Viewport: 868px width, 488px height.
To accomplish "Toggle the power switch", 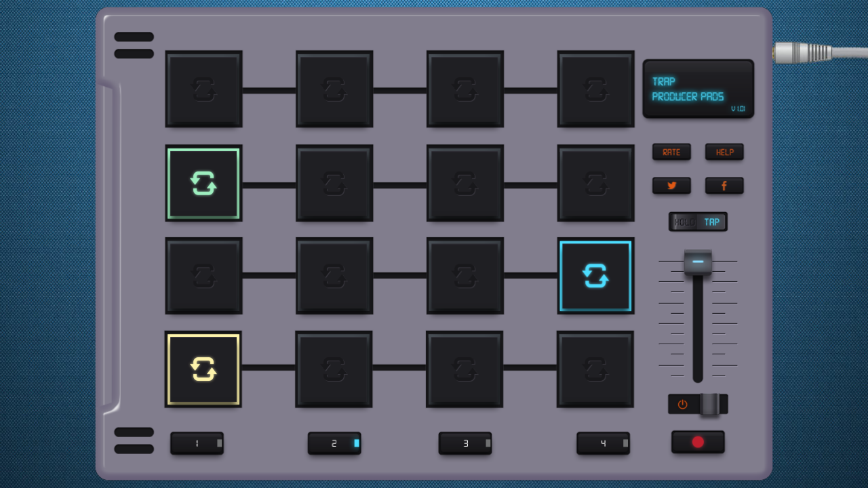I will click(698, 404).
